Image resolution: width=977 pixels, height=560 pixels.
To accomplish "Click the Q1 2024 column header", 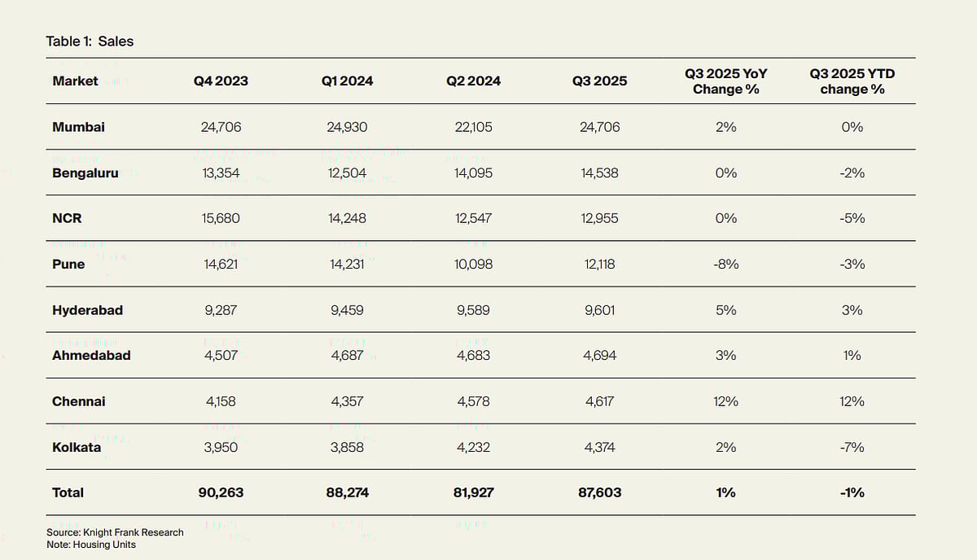I will (x=347, y=81).
